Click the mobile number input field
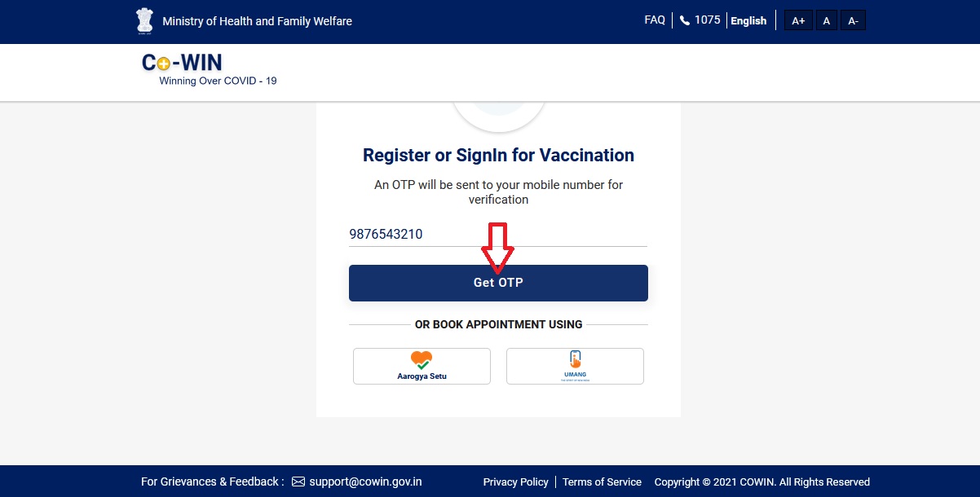The width and height of the screenshot is (980, 497). tap(497, 235)
